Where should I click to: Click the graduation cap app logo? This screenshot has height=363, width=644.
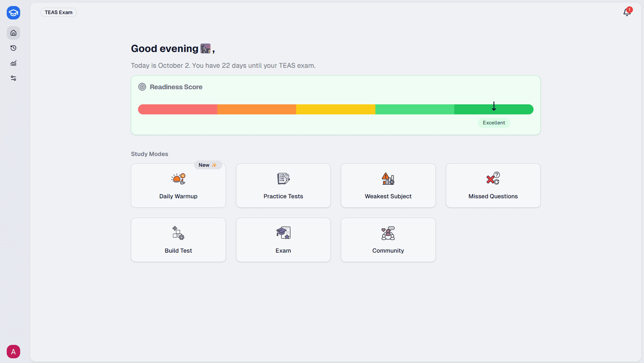click(13, 13)
